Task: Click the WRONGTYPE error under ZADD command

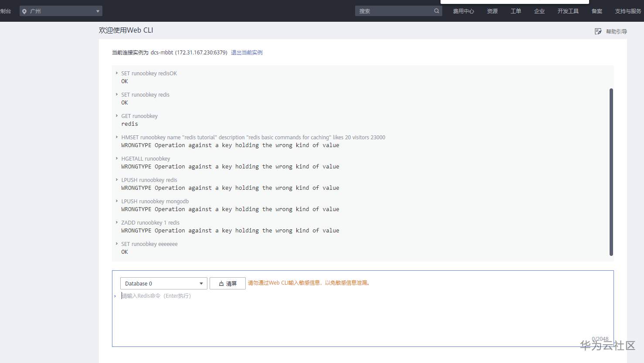Action: 230,231
